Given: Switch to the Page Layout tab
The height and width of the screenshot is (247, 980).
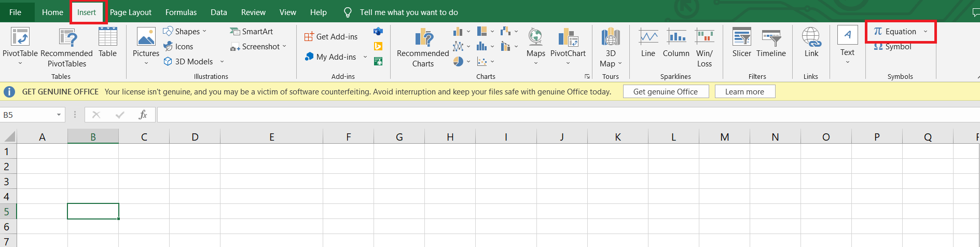Looking at the screenshot, I should (131, 12).
